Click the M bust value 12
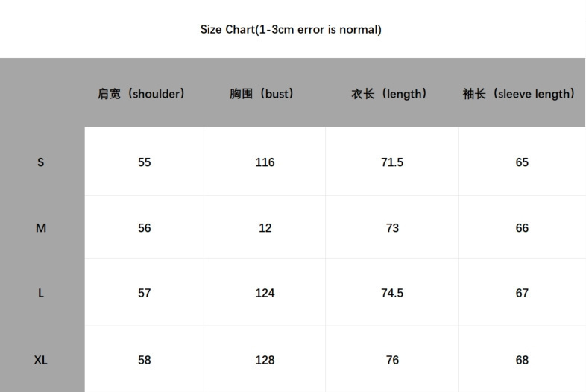 coord(265,227)
